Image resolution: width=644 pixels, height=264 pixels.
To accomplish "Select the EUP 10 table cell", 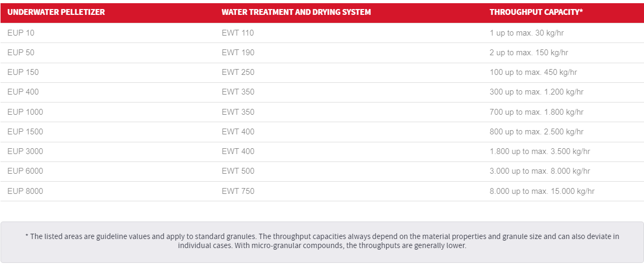I will (21, 33).
